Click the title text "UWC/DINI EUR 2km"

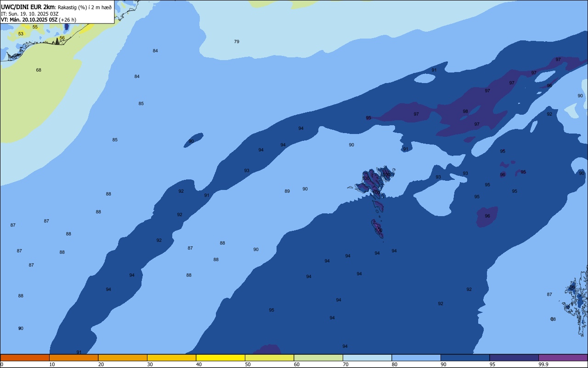point(28,7)
